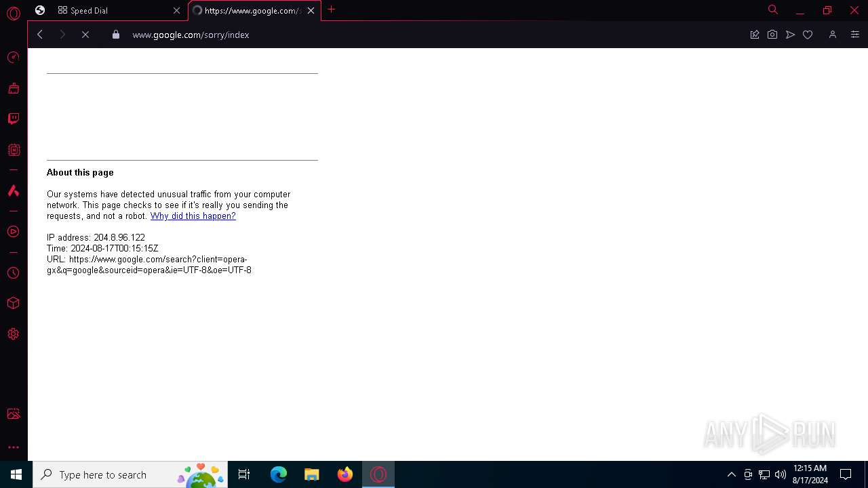The image size is (868, 488).
Task: Open GX Control speedometer in sidebar
Action: pos(13,58)
